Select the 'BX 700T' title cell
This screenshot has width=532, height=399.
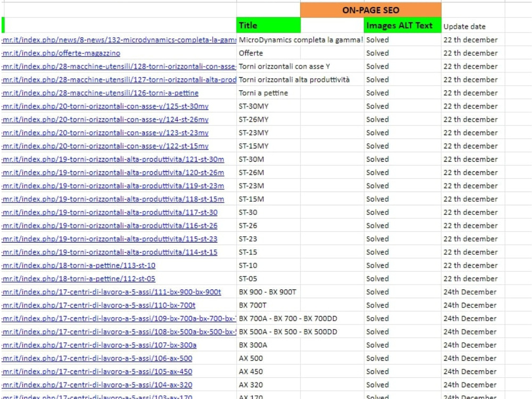click(268, 305)
